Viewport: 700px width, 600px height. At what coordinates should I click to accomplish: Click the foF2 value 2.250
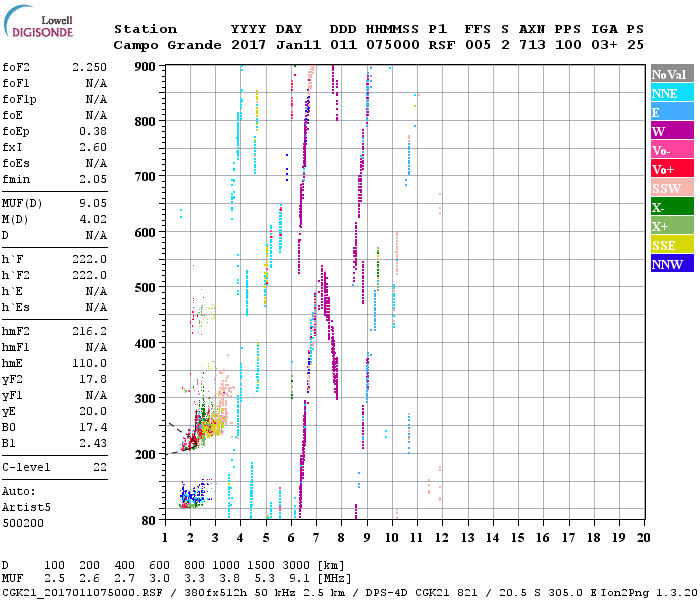point(89,67)
